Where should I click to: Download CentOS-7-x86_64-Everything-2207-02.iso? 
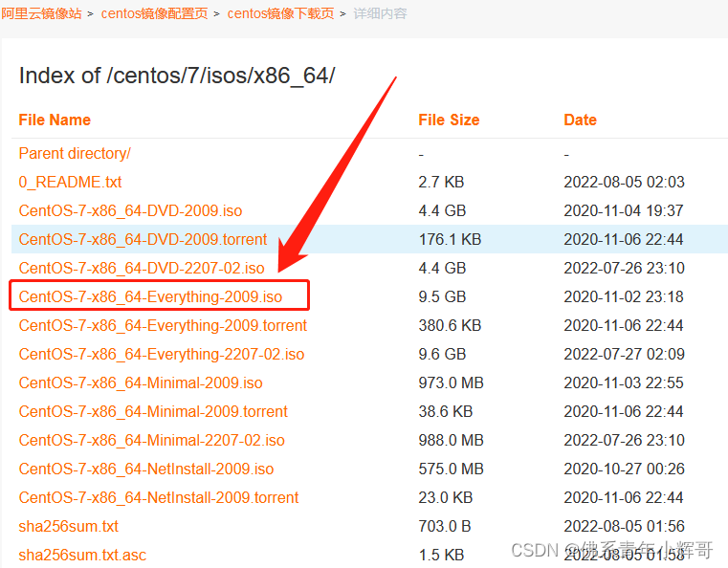click(162, 355)
